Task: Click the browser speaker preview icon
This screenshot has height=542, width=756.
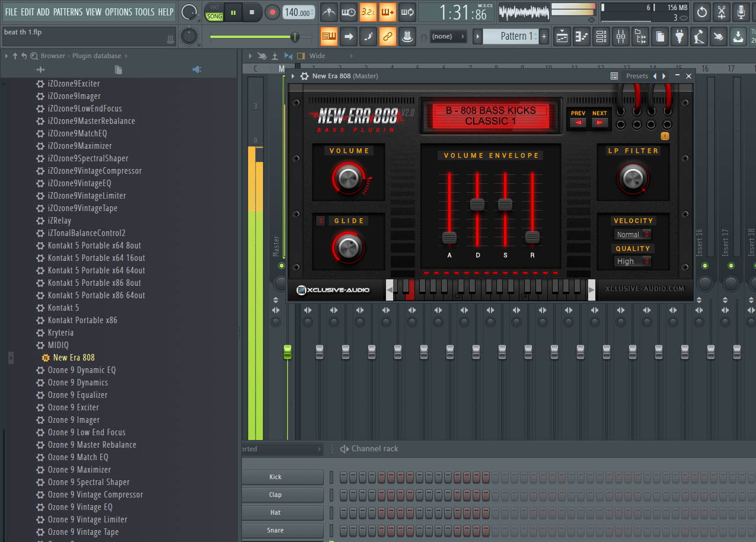Action: (x=197, y=70)
